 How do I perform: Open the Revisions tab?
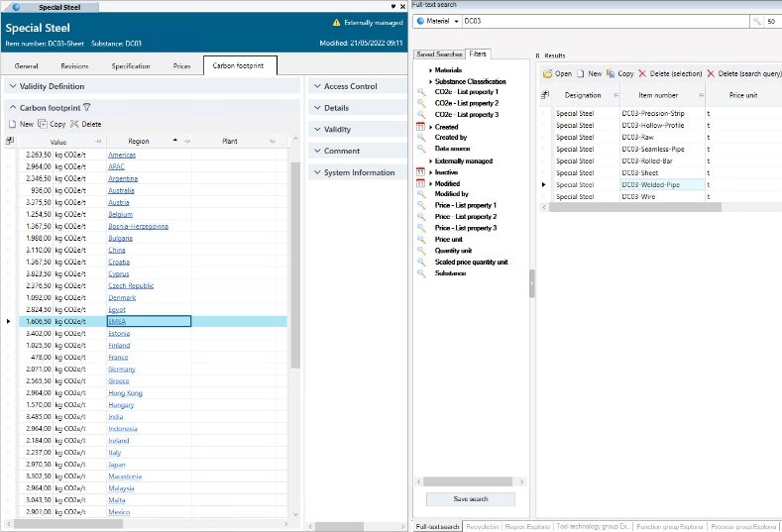pyautogui.click(x=74, y=65)
